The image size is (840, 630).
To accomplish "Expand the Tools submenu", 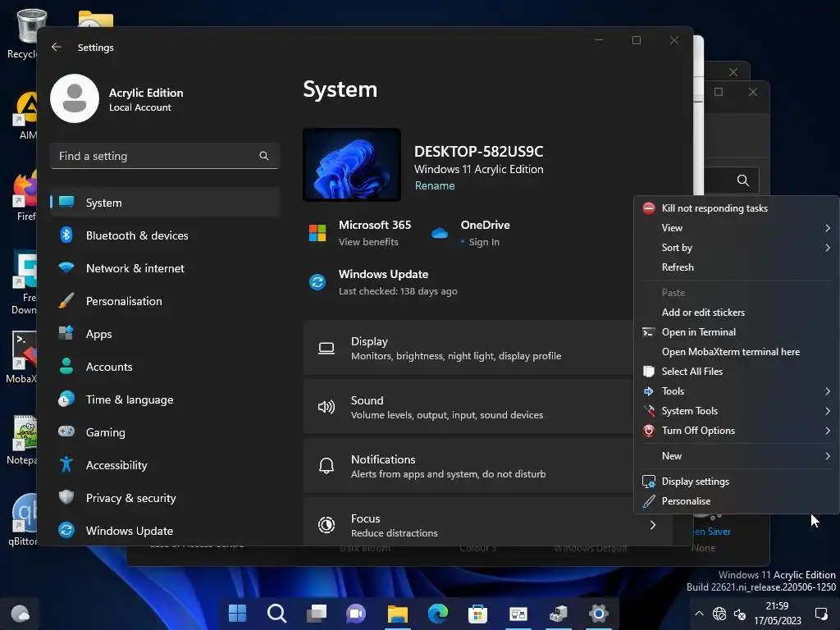I will pyautogui.click(x=736, y=391).
